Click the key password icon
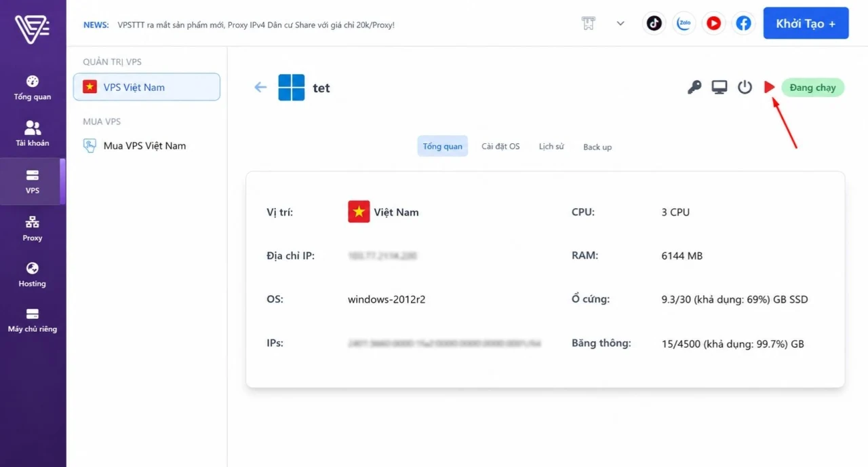 tap(694, 87)
